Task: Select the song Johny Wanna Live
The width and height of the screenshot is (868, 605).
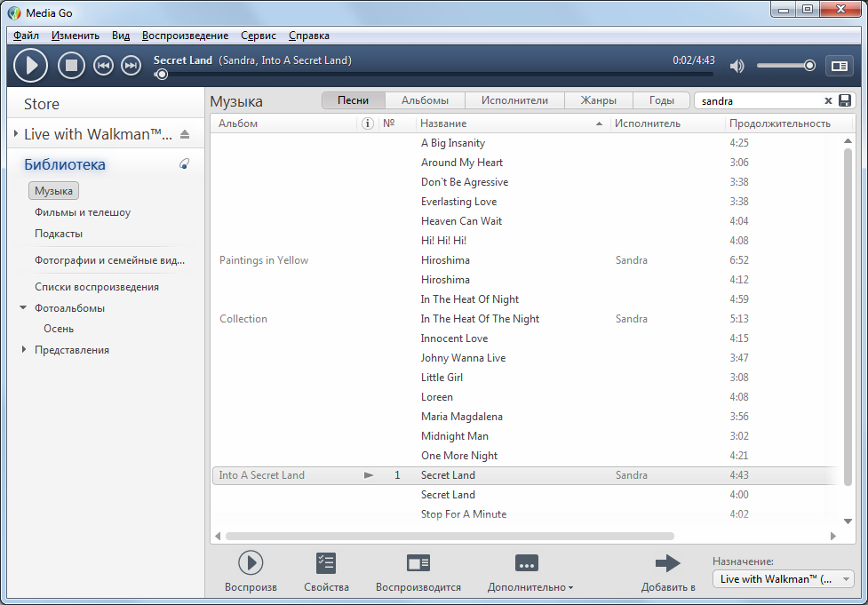Action: coord(463,357)
